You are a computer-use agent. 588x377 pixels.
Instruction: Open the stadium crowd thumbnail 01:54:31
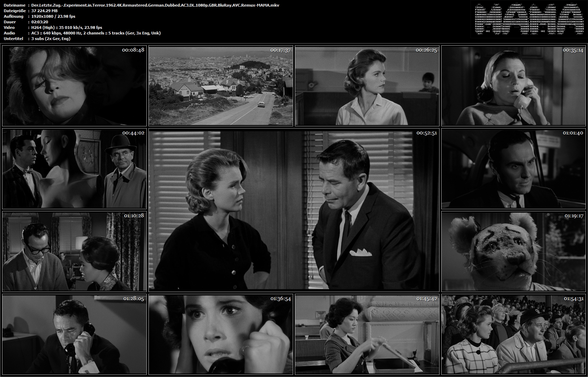[513, 334]
